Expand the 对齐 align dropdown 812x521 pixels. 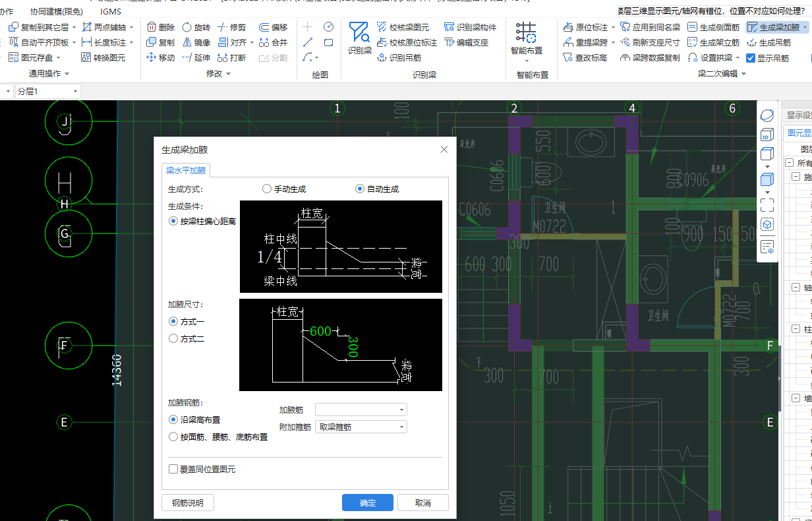[252, 42]
